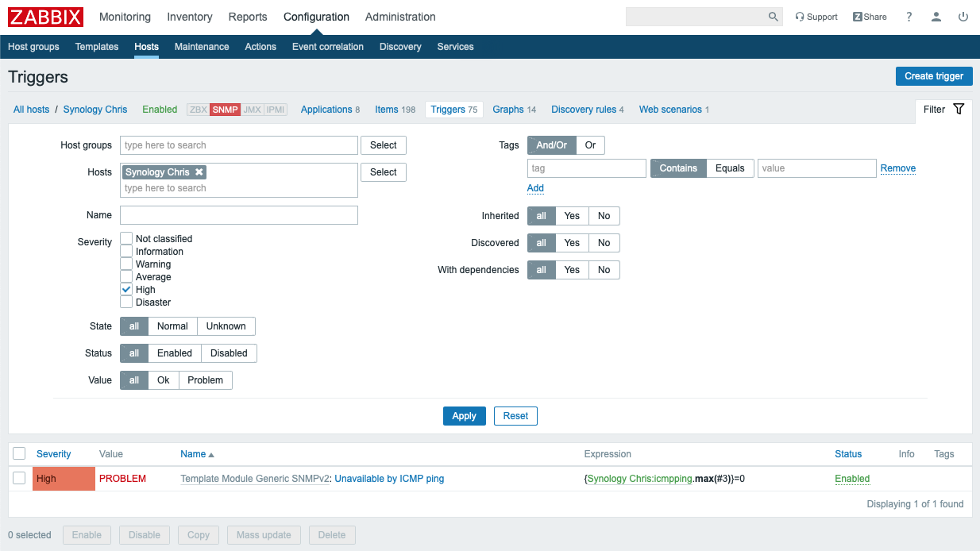
Task: Focus the Name filter field
Action: 239,215
